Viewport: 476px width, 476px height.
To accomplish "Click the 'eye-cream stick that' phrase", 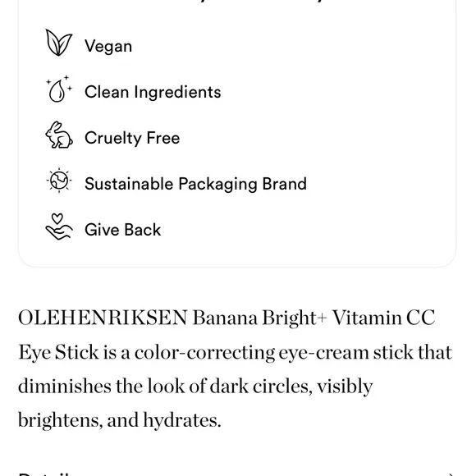I will point(365,352).
